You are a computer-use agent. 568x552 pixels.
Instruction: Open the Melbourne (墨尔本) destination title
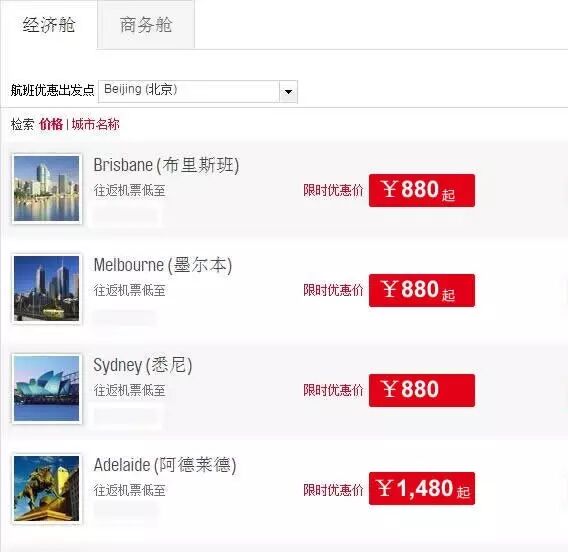[163, 265]
